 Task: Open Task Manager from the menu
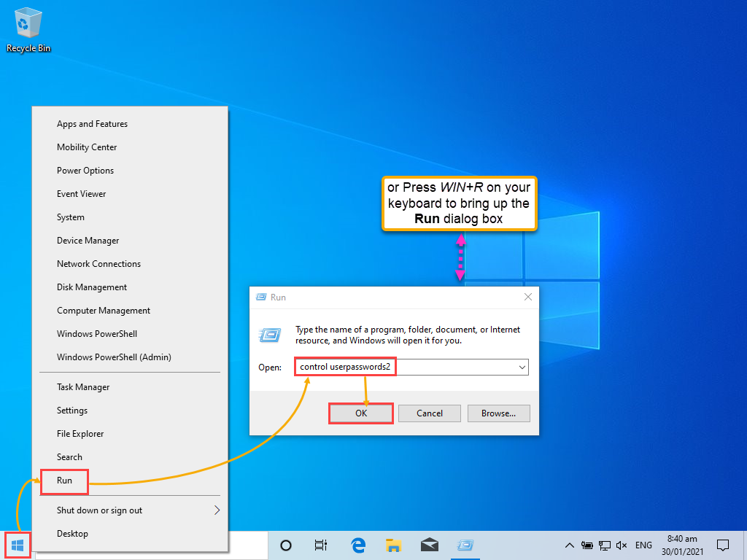coord(130,387)
